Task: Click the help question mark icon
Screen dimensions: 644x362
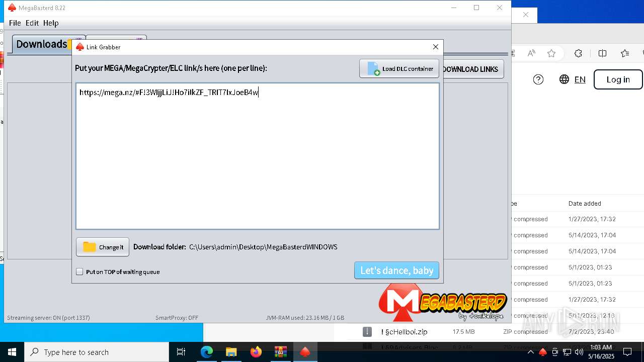Action: [x=538, y=79]
